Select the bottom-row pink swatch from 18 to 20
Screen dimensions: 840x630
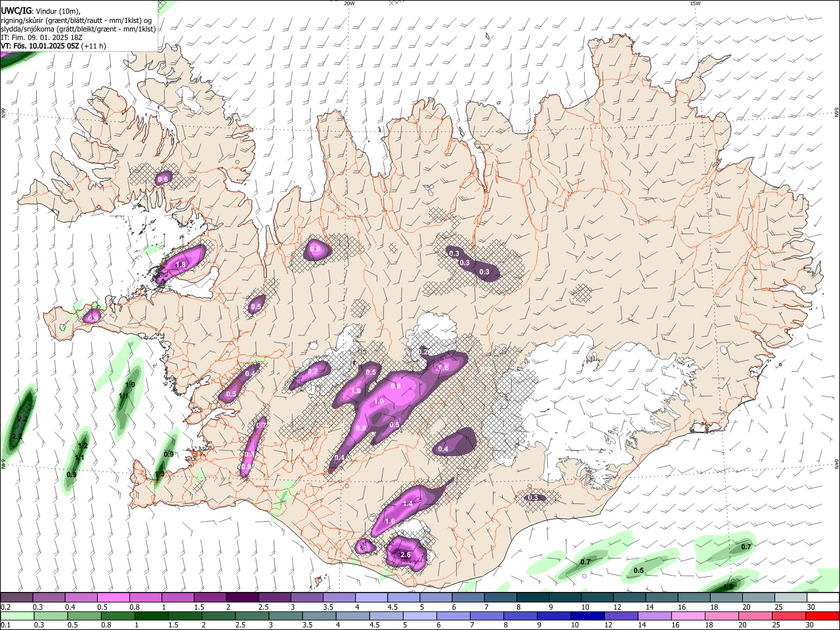[721, 616]
